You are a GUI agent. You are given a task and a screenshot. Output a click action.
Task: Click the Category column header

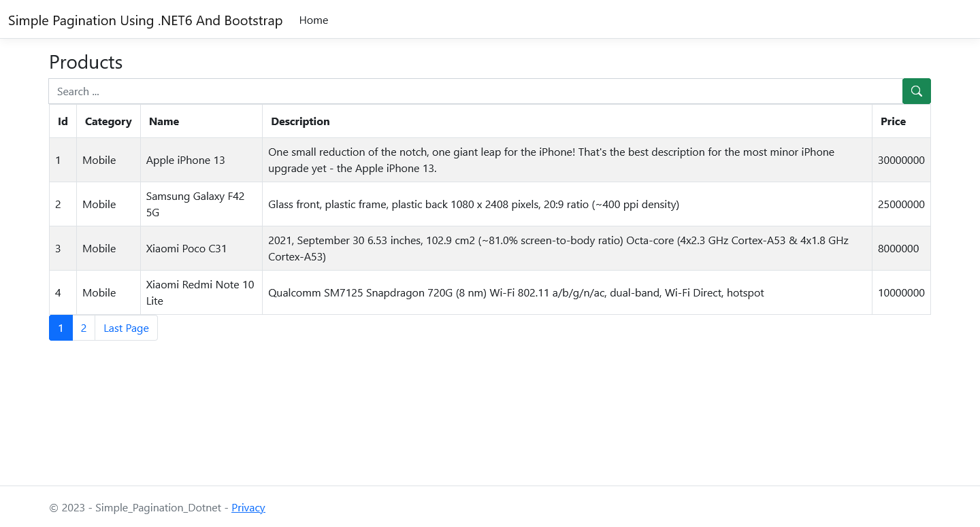[108, 121]
